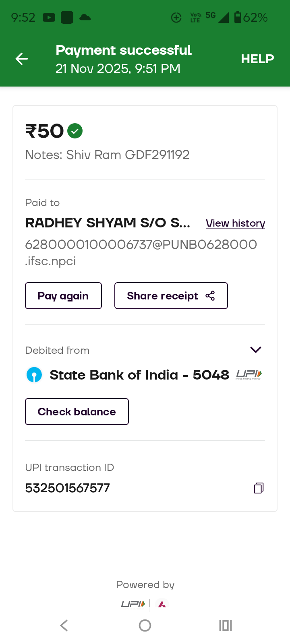Tap the State Bank of India - 5048 account
This screenshot has width=290, height=644.
pos(139,375)
